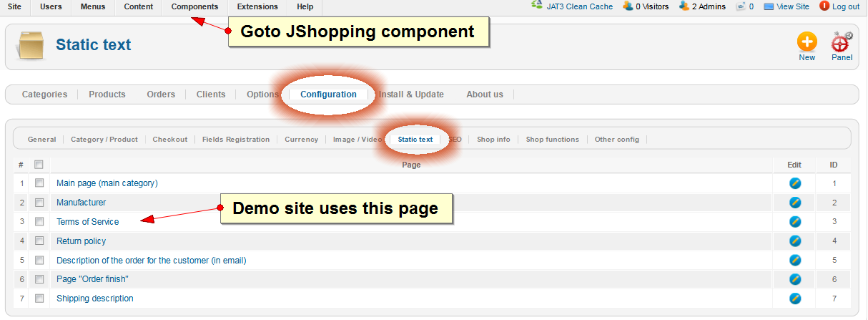Open Page "Order finish" link
The height and width of the screenshot is (320, 868).
point(92,279)
